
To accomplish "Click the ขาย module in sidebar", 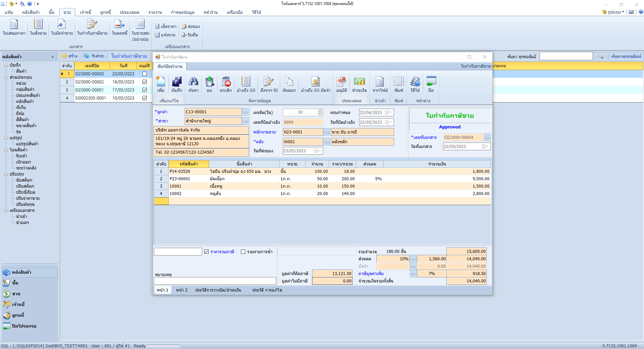I will [16, 294].
